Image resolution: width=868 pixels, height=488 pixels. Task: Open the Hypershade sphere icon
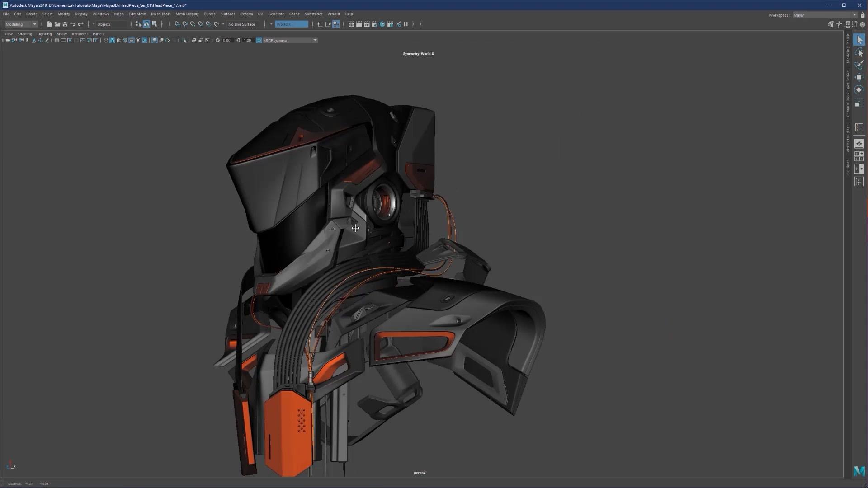click(x=382, y=24)
